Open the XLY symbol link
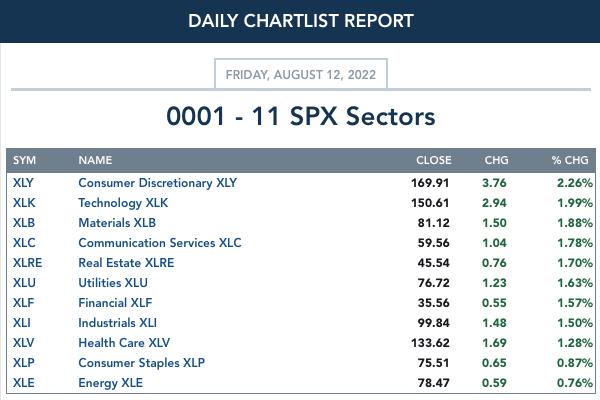 pos(23,183)
